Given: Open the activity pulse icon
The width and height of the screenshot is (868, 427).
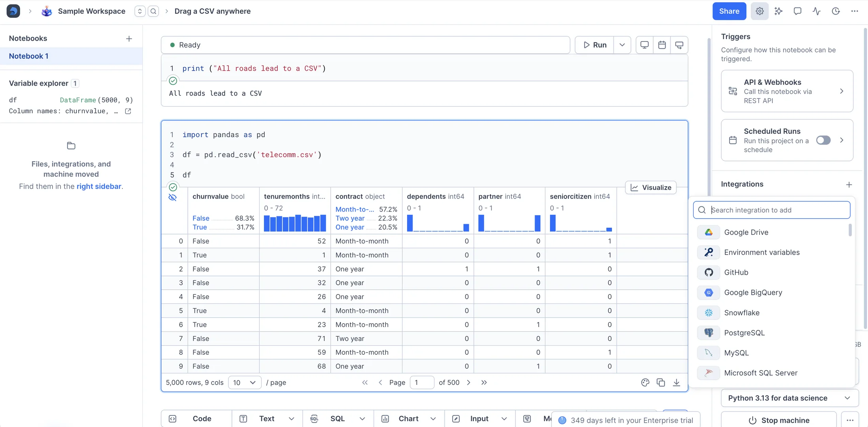Looking at the screenshot, I should pyautogui.click(x=816, y=11).
